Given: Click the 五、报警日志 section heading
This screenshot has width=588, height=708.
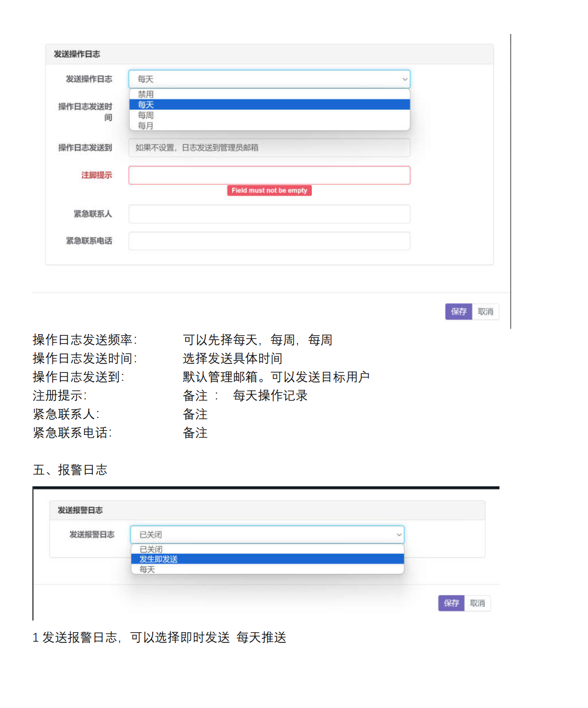Looking at the screenshot, I should click(70, 470).
